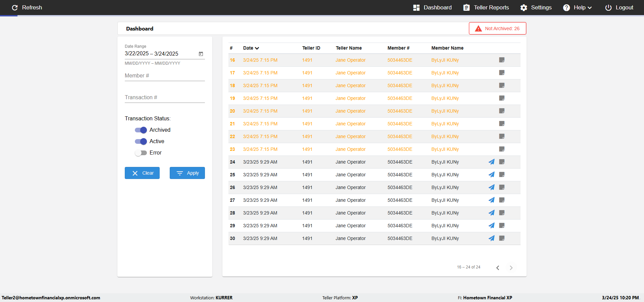Click the Not Archived: 26 alert button

497,28
